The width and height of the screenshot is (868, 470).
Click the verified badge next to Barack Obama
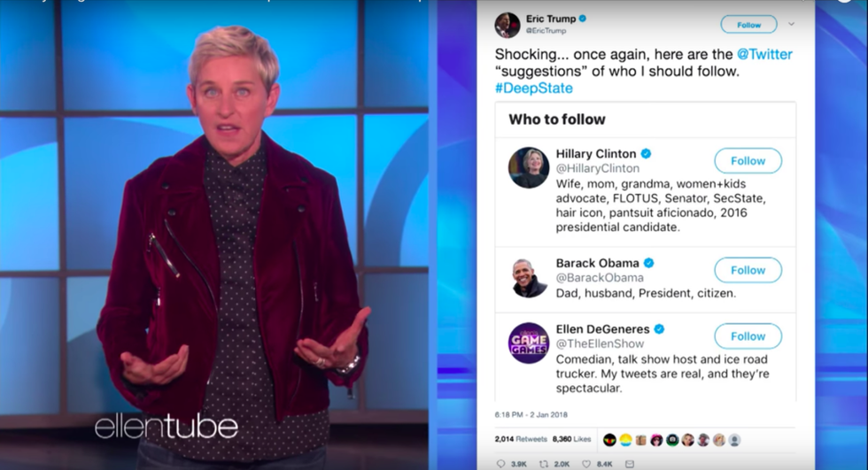click(648, 263)
